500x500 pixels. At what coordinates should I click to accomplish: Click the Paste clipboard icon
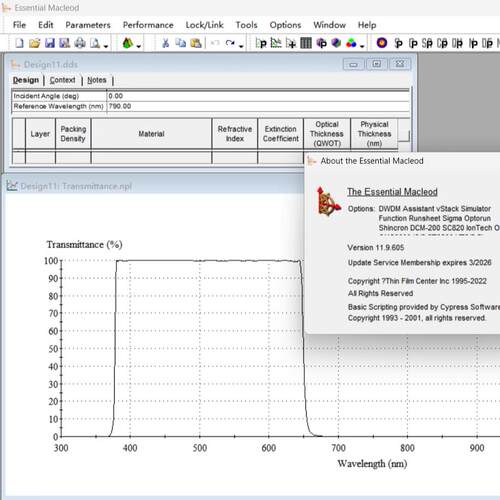coord(196,43)
